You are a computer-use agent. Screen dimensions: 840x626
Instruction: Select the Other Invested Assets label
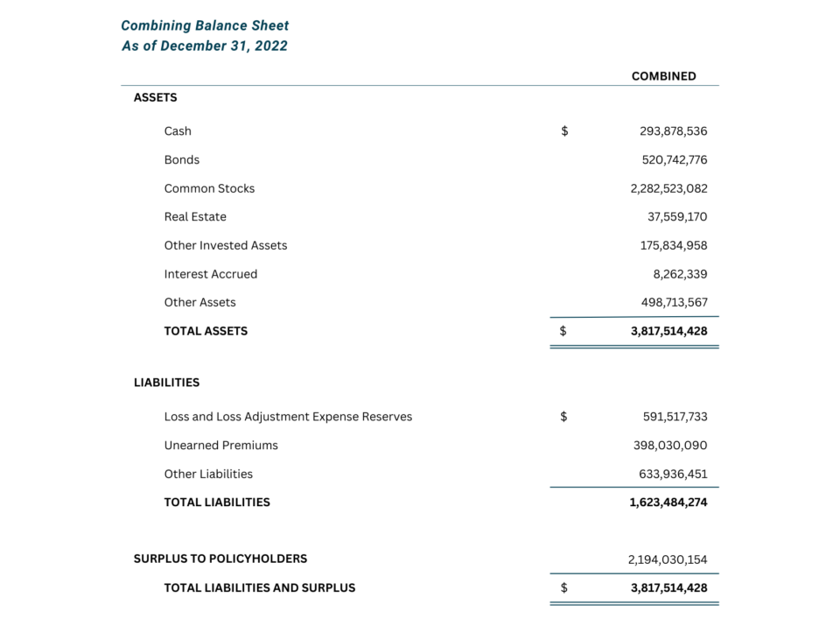click(x=226, y=245)
